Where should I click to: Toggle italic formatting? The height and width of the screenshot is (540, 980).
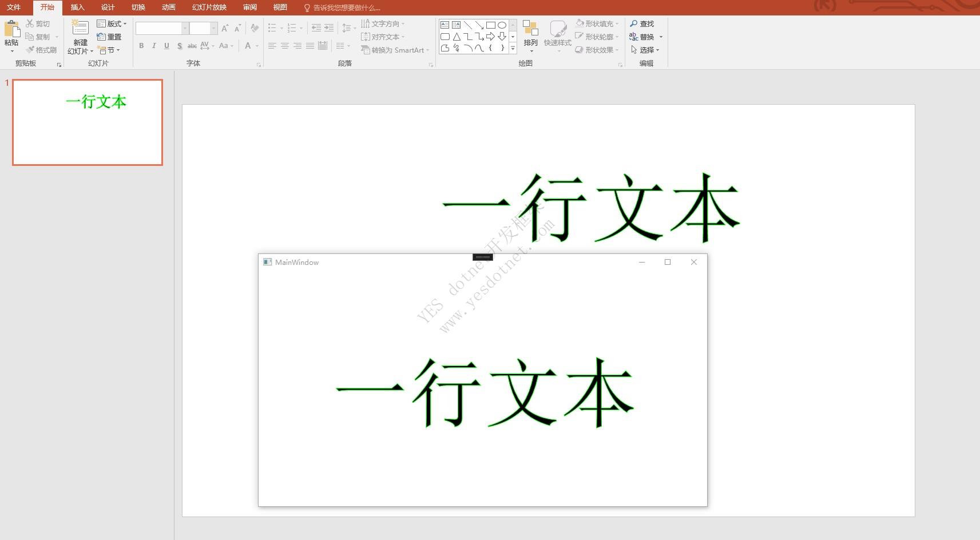(154, 46)
